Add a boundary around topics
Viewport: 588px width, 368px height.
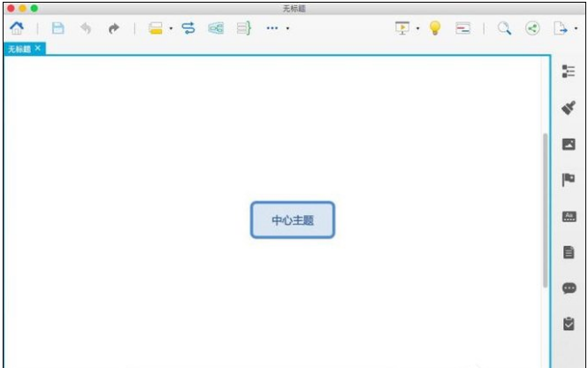pos(216,28)
